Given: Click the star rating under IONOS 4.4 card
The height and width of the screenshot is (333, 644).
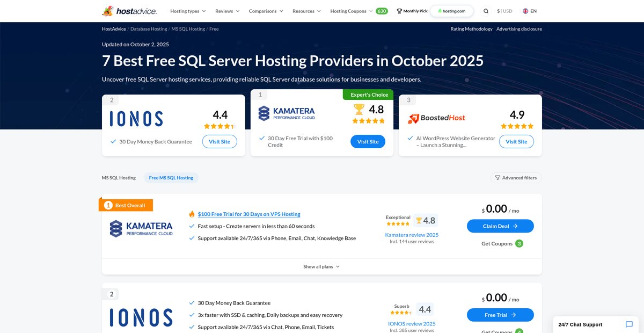Looking at the screenshot, I should point(219,127).
